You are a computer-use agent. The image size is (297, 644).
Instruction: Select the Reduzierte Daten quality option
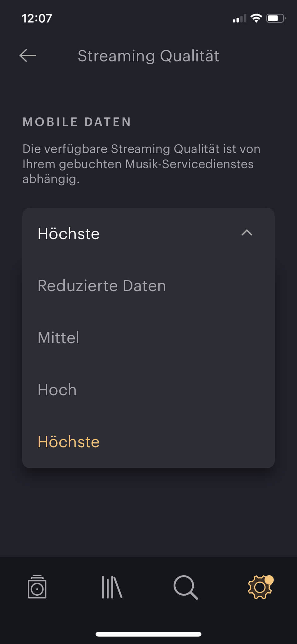pos(102,286)
